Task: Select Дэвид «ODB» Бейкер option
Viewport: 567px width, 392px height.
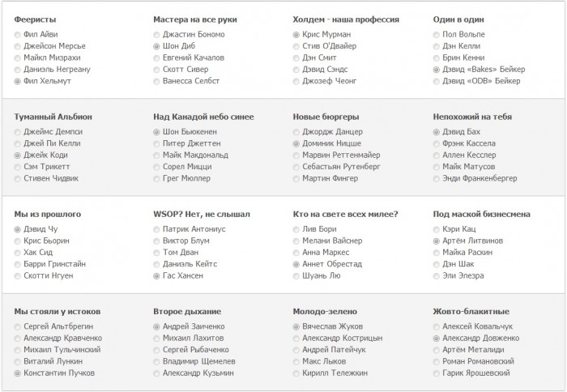Action: pos(437,81)
